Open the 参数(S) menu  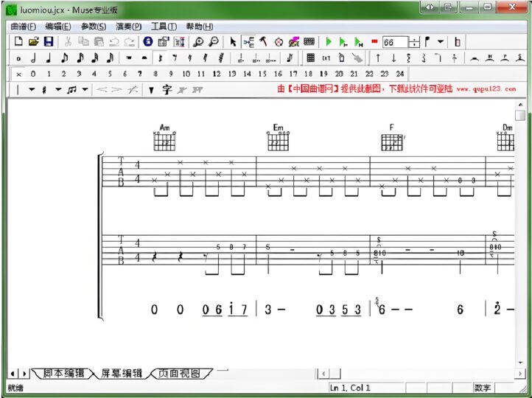click(x=94, y=27)
